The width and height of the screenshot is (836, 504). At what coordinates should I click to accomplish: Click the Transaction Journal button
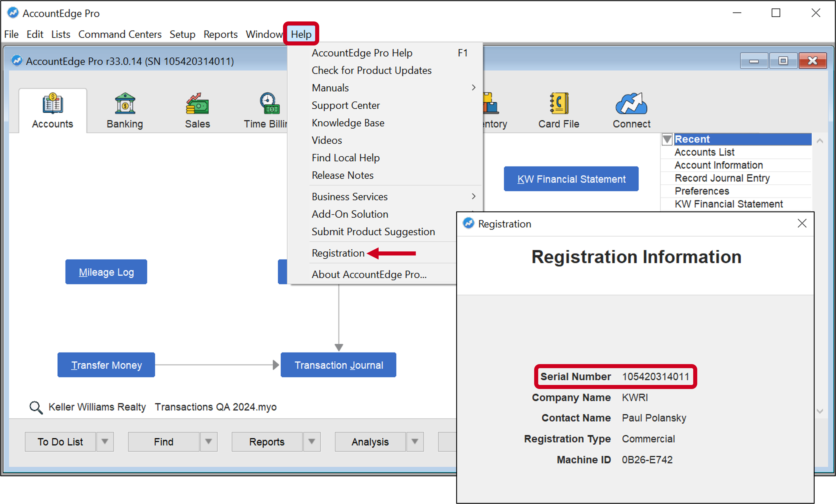click(338, 365)
